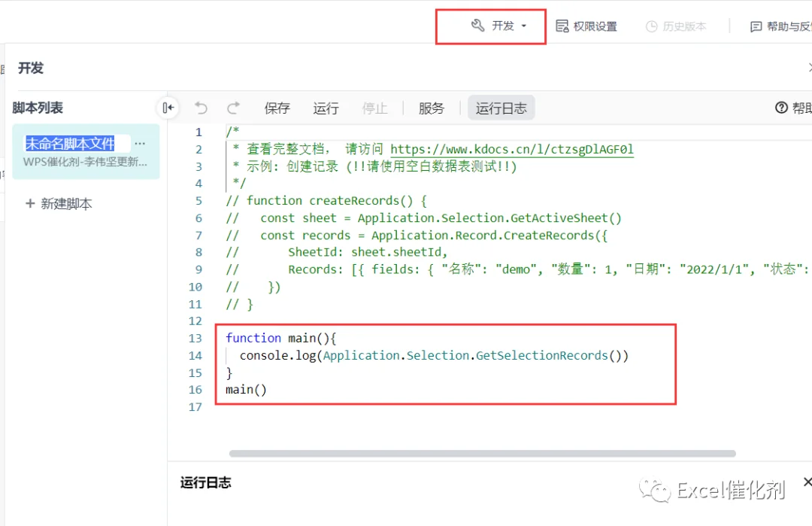Image resolution: width=812 pixels, height=526 pixels.
Task: Click the 帮助与反馈 feedback icon
Action: 756,26
